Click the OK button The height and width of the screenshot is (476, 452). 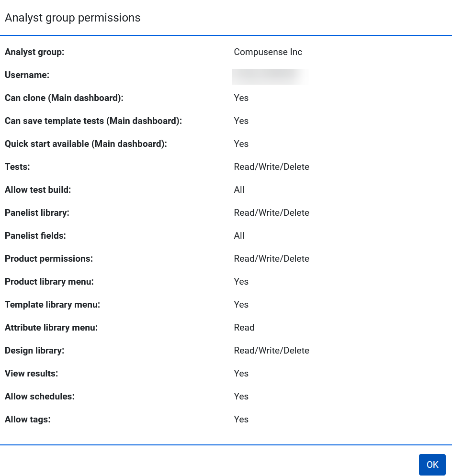click(x=432, y=465)
